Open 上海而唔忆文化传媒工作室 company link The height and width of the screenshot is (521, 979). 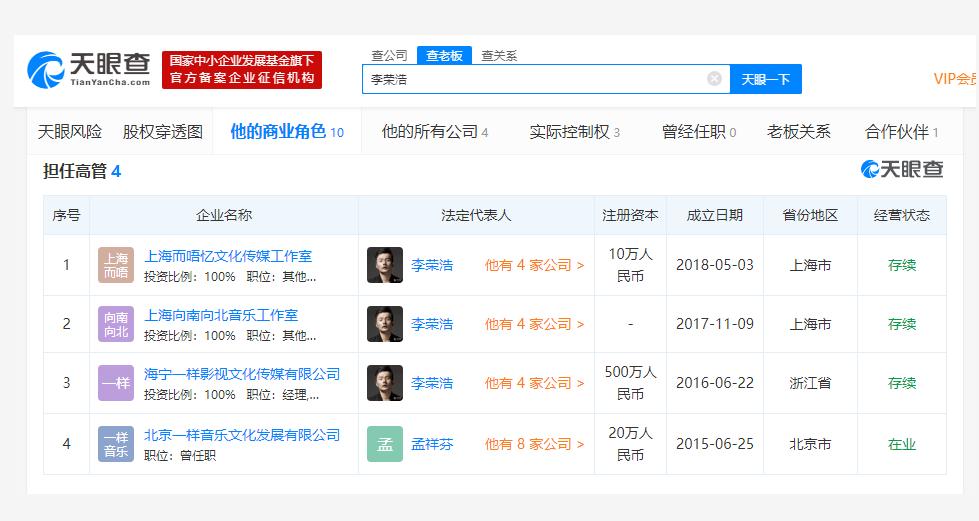tap(228, 256)
